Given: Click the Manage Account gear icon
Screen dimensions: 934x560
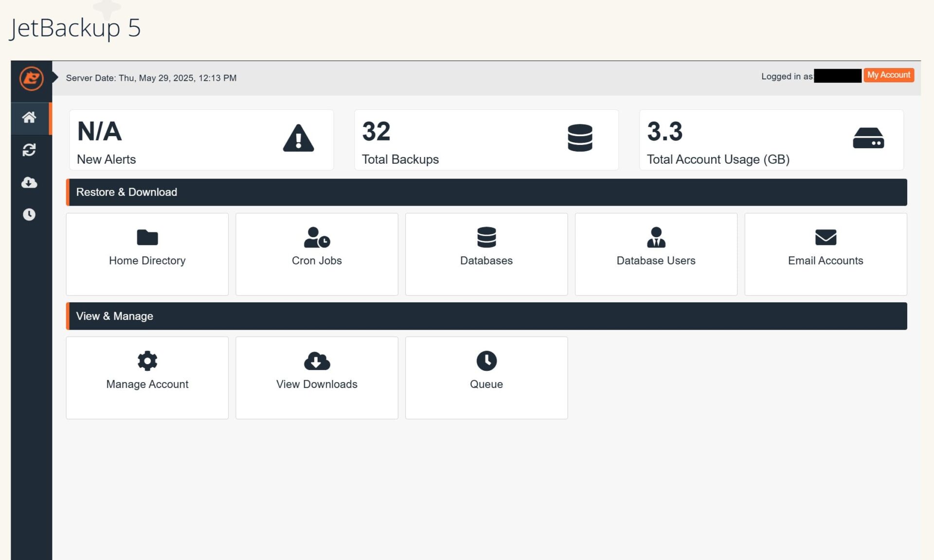Looking at the screenshot, I should [x=147, y=361].
